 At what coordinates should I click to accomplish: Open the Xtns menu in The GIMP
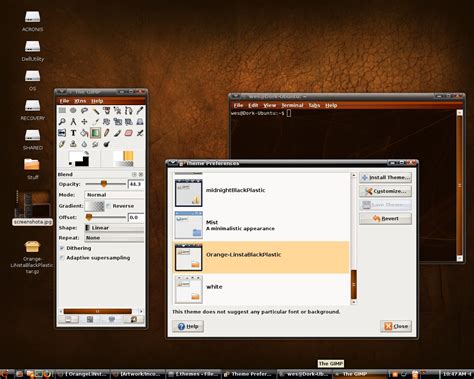coord(80,101)
